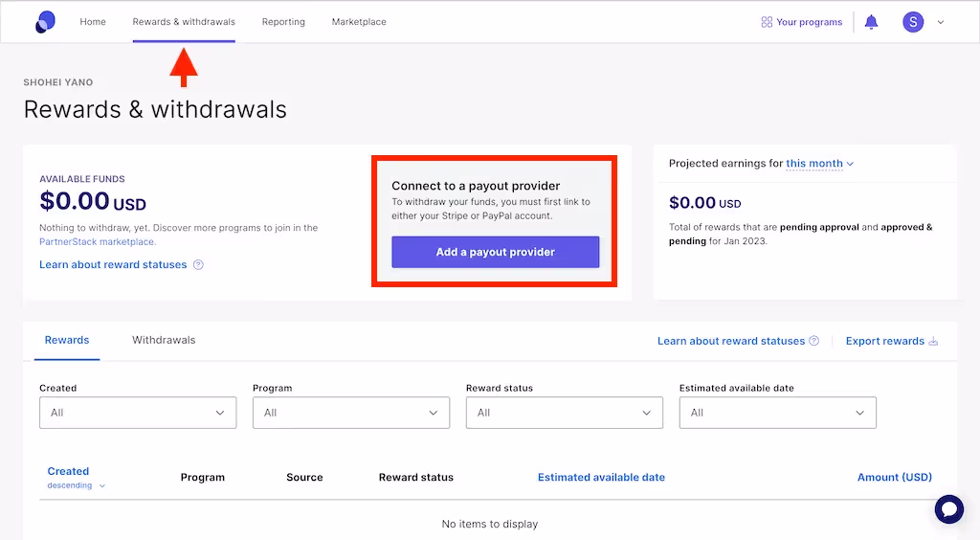This screenshot has height=540, width=980.
Task: Click the $0.00 USD available funds amount
Action: 93,201
